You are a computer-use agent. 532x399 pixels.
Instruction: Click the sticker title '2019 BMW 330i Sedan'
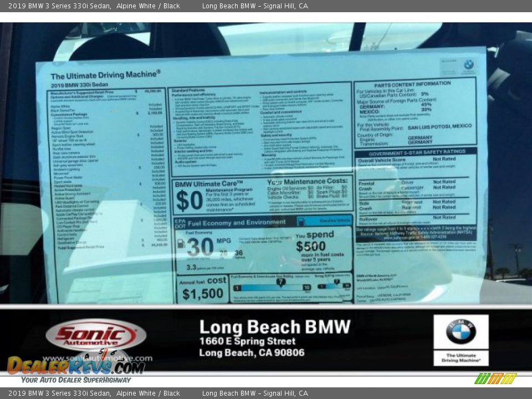click(x=80, y=85)
